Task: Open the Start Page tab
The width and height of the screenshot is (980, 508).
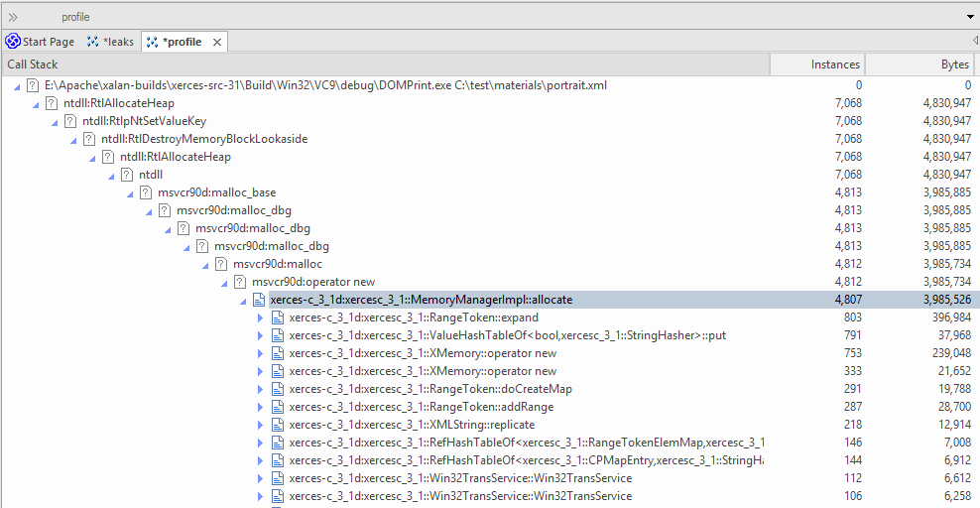Action: click(x=48, y=42)
